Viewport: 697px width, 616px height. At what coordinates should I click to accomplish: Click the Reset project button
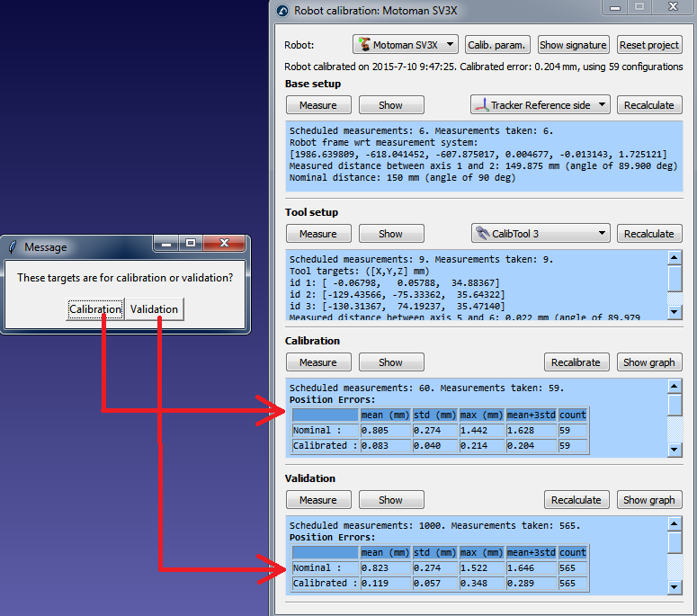coord(649,45)
